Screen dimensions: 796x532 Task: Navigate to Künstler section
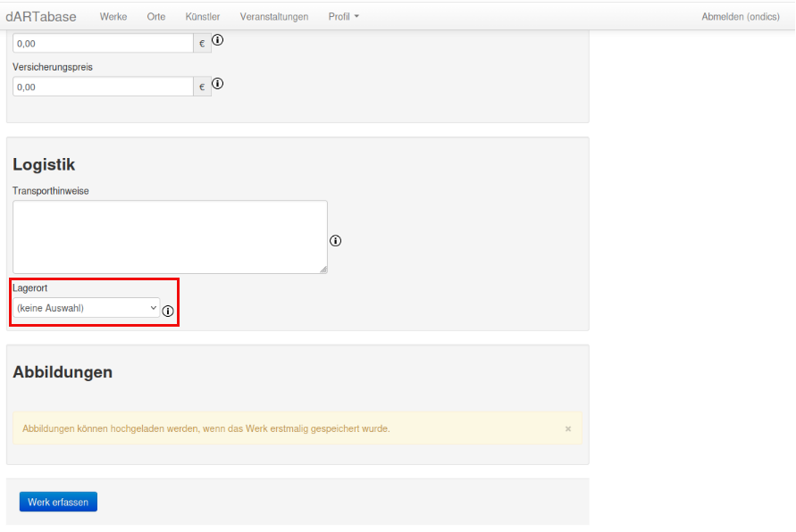203,17
